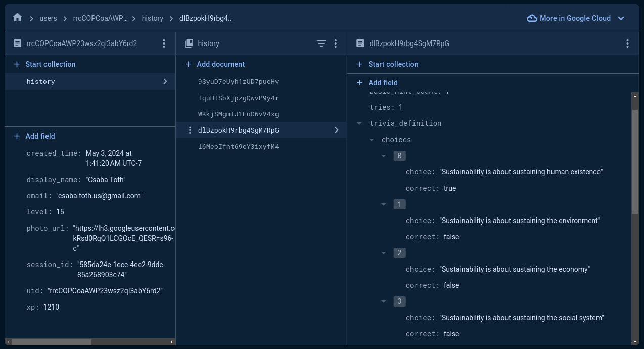644x349 pixels.
Task: Click the user panel scroll left arrow
Action: click(8, 342)
